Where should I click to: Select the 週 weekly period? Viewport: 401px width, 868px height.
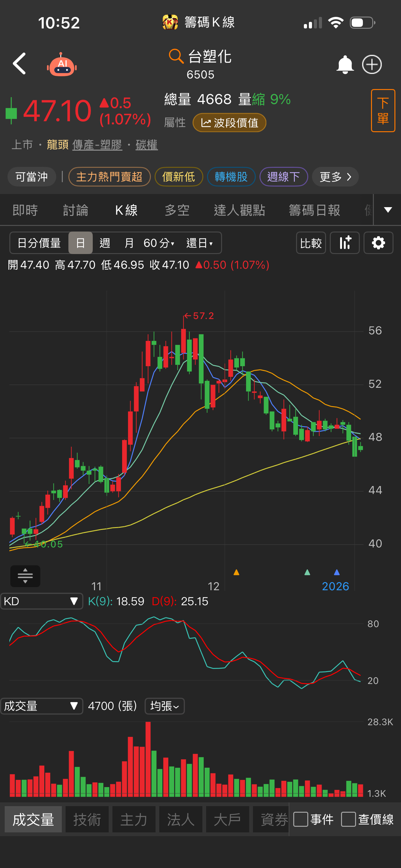[105, 243]
